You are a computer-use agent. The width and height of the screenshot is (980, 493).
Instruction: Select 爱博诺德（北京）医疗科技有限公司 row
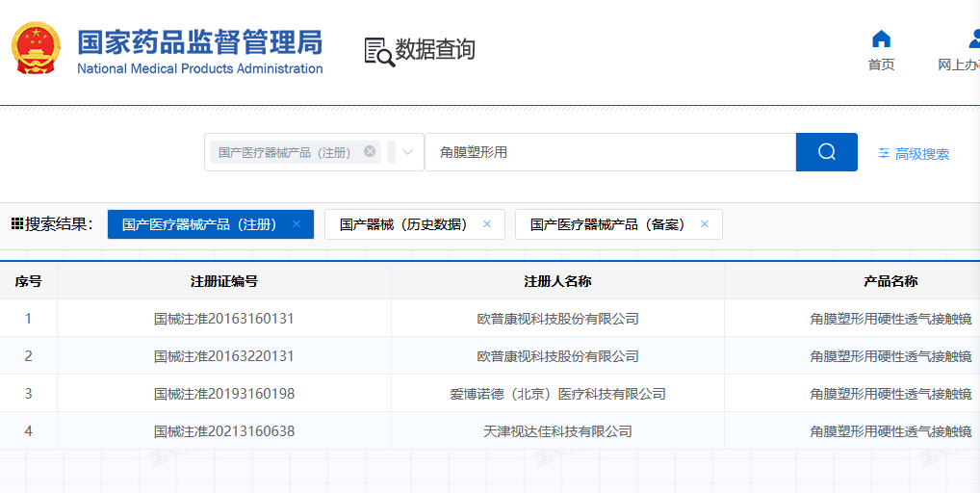[557, 394]
